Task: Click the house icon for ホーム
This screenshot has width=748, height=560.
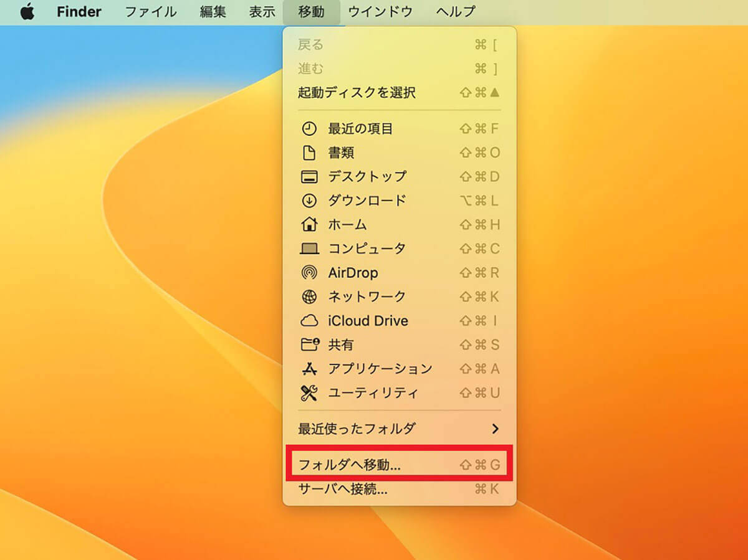Action: (309, 224)
